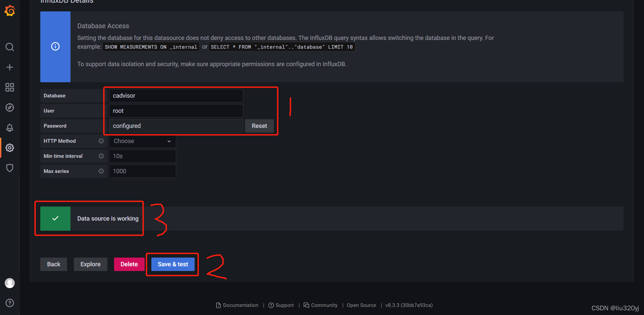Image resolution: width=644 pixels, height=315 pixels.
Task: Click the User field containing root
Action: [x=176, y=111]
